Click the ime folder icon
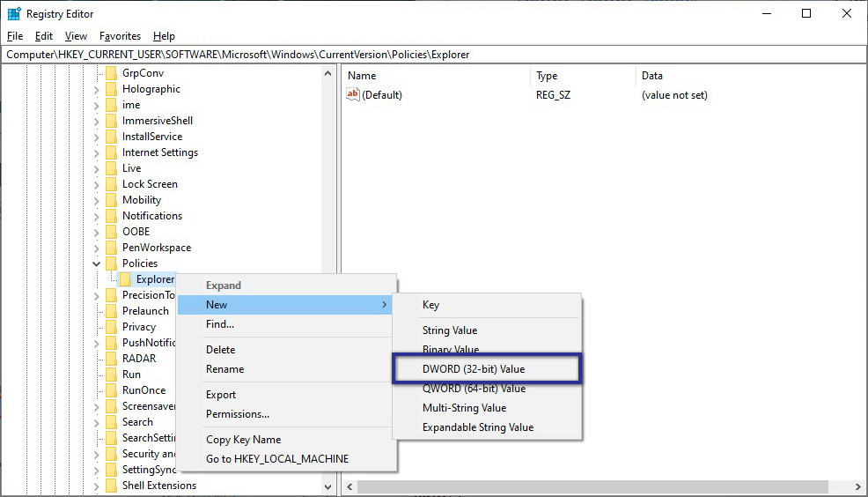Screen dimensions: 868x497 [x=111, y=105]
